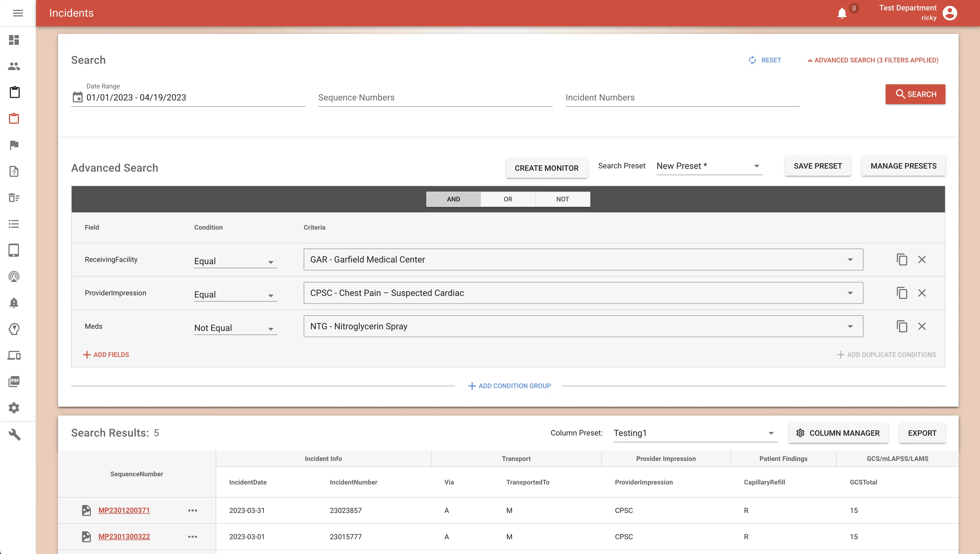Open report image icon for MP2301200371

pyautogui.click(x=86, y=510)
